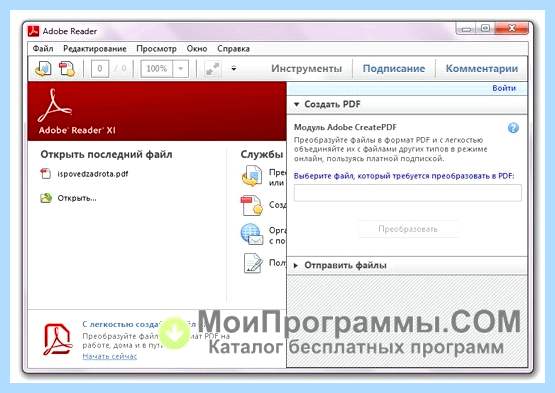Open the toolbar options small arrow

234,69
